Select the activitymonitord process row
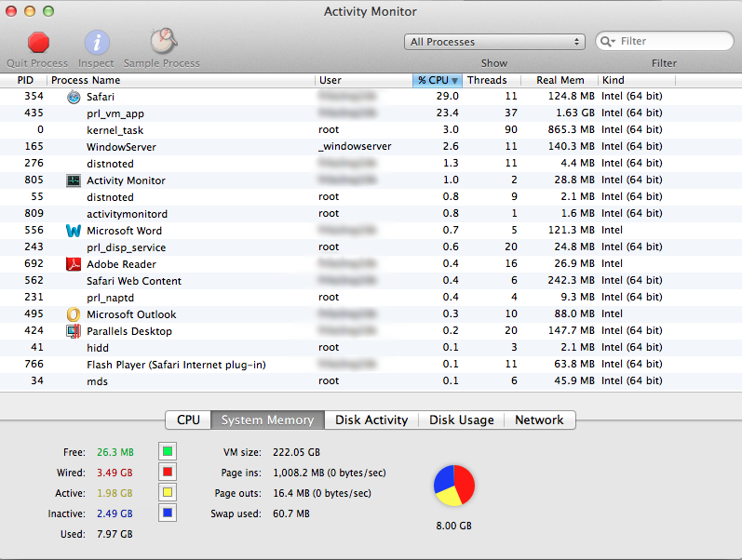Screen dimensions: 742x560 click(x=371, y=214)
